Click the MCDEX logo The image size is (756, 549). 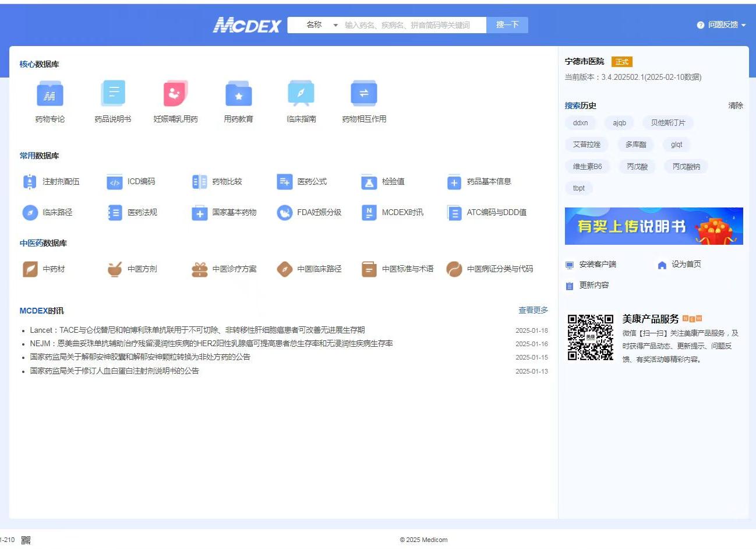[x=246, y=24]
